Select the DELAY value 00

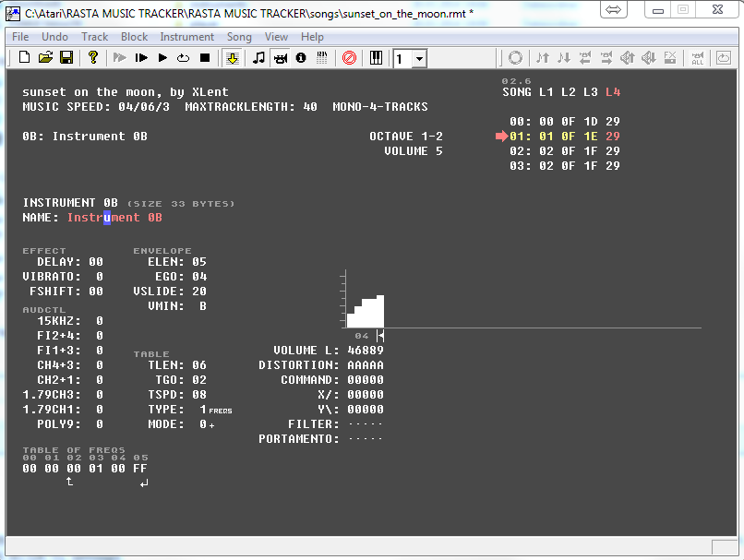pos(96,262)
